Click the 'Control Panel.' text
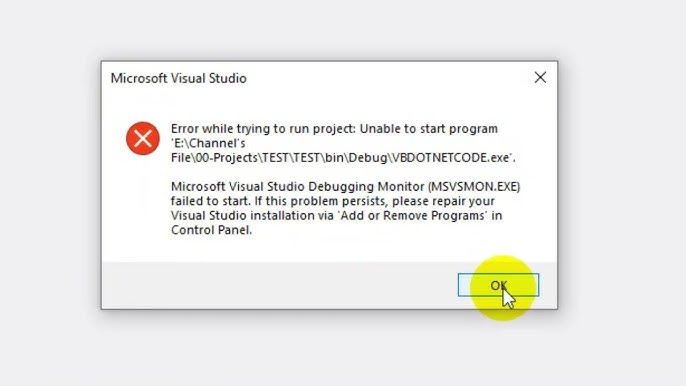 click(212, 230)
